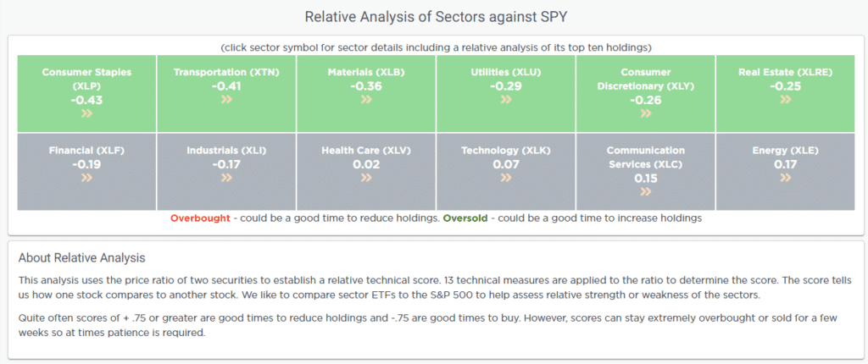
Task: Click the Real Estate (XLRE) green tile
Action: [x=785, y=93]
